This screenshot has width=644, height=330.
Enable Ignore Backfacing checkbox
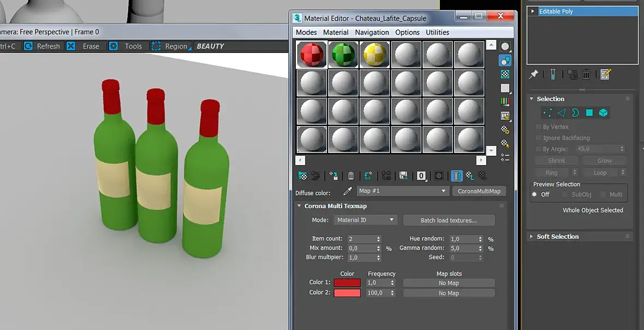click(x=539, y=138)
